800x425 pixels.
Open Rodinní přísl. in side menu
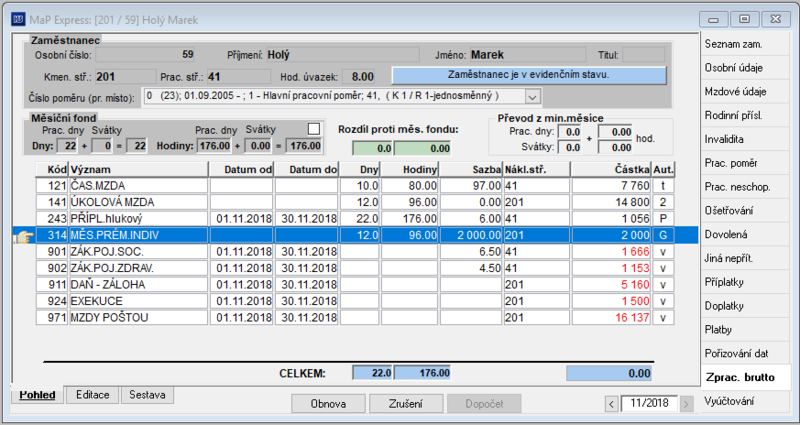click(745, 115)
